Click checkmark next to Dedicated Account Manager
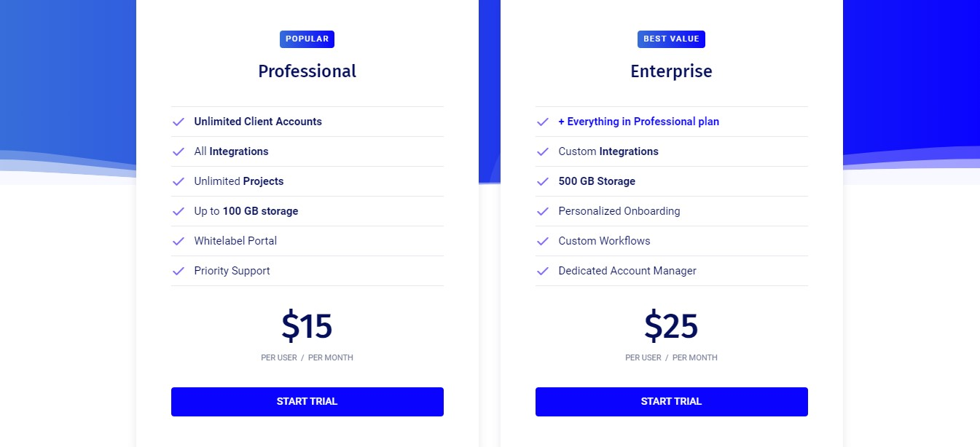The width and height of the screenshot is (980, 447). coord(542,271)
